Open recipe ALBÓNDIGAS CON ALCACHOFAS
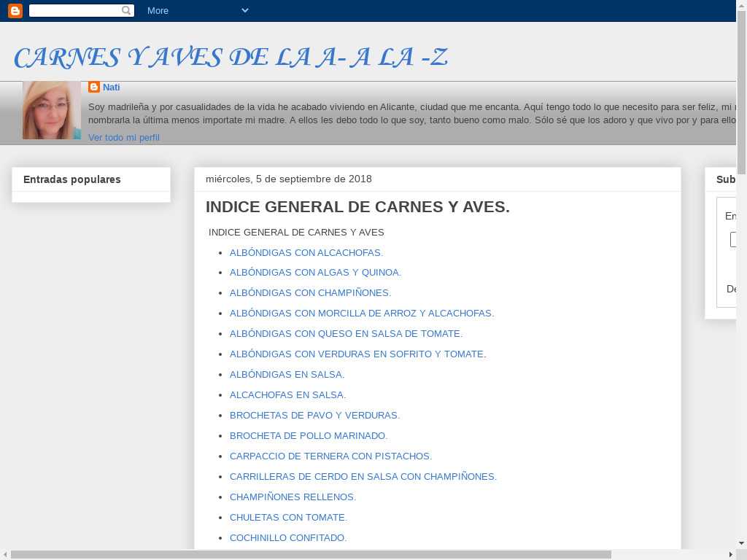 306,252
